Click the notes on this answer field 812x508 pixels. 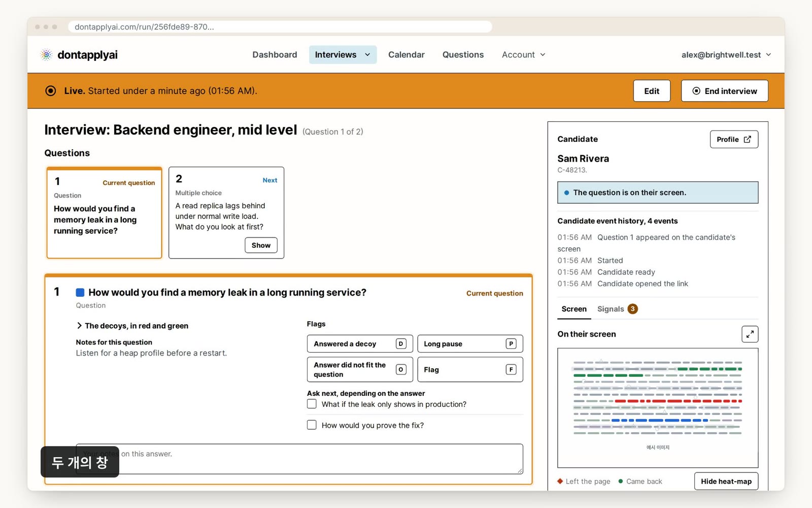click(299, 459)
